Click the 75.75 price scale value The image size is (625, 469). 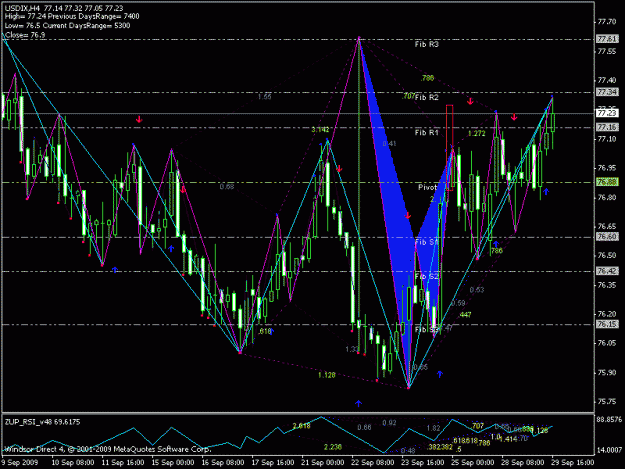click(x=607, y=402)
